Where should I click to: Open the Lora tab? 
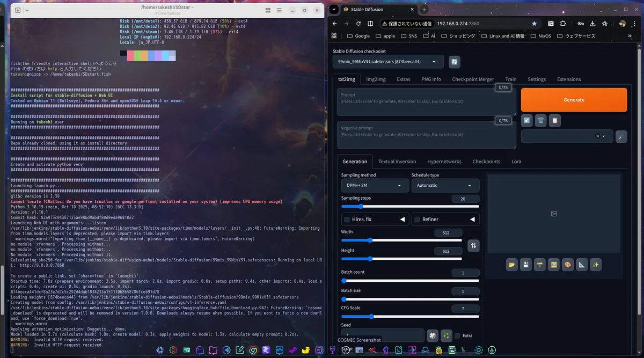click(516, 161)
